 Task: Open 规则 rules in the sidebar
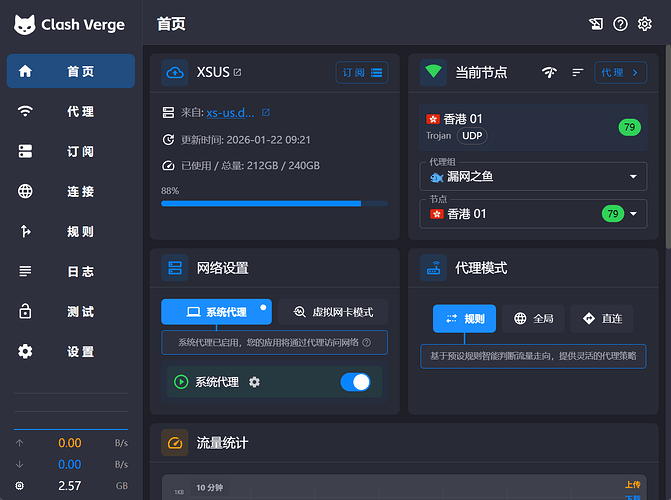71,231
